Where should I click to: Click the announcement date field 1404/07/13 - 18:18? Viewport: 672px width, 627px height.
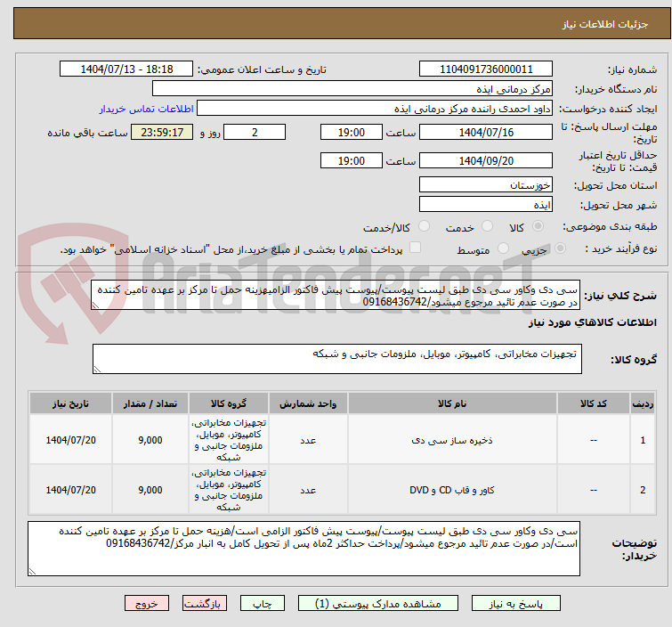(x=126, y=69)
